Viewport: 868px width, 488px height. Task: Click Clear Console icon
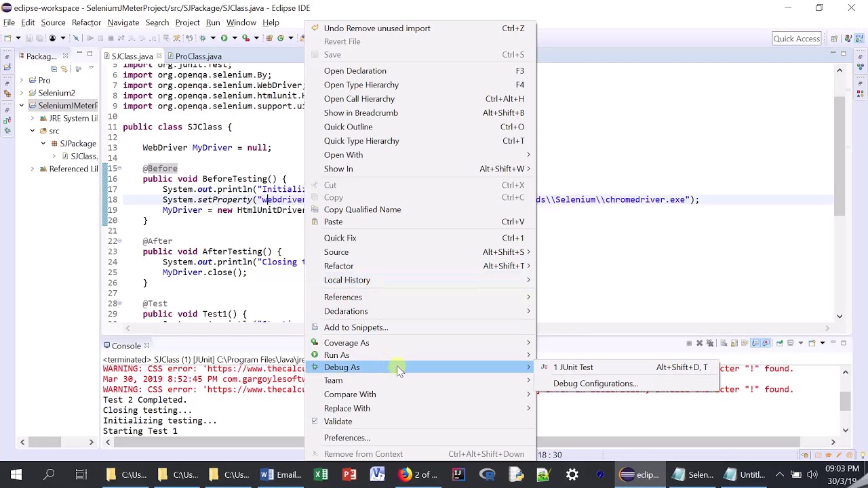click(724, 343)
